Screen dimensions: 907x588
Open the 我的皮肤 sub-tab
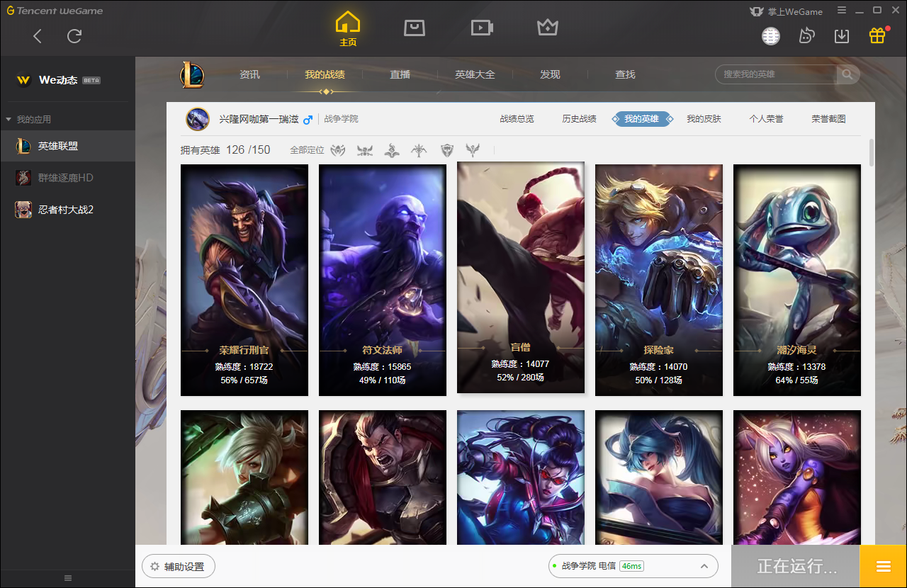[704, 119]
